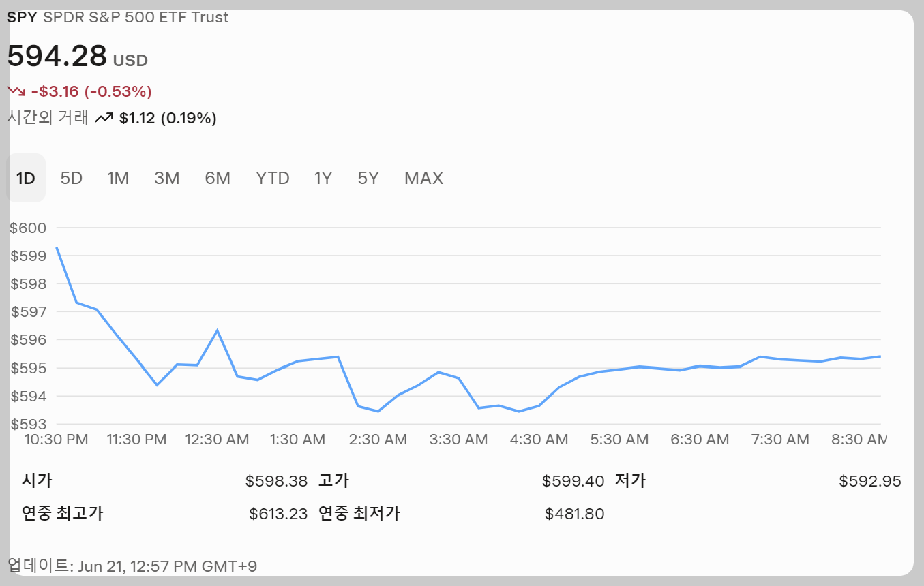This screenshot has height=586, width=924.
Task: Click the $613.23 year high value
Action: point(278,514)
